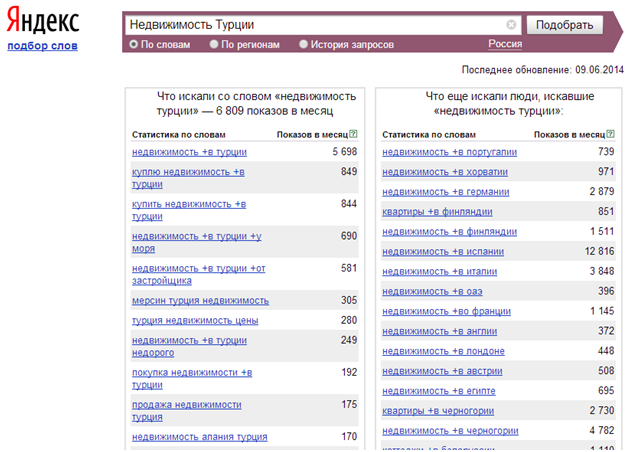The image size is (627, 452).
Task: Select the История запросов radio button
Action: [x=304, y=44]
